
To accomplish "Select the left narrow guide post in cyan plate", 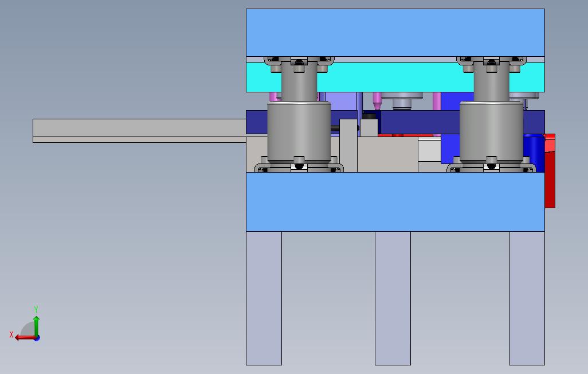I will (x=299, y=82).
